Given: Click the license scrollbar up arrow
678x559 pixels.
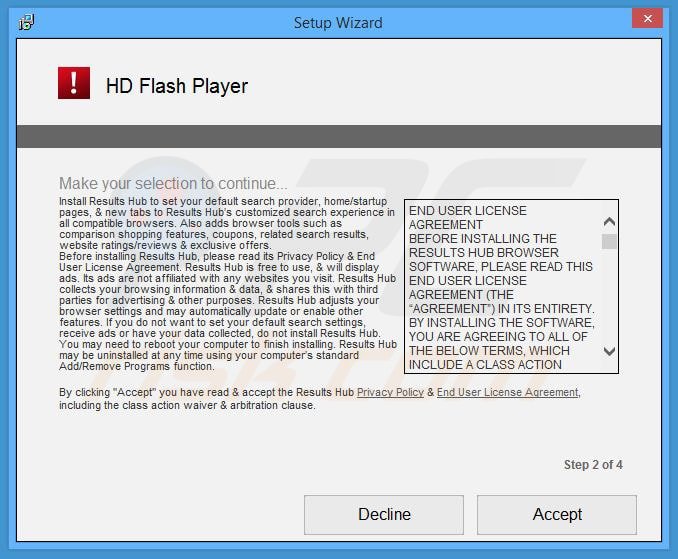Looking at the screenshot, I should [609, 222].
